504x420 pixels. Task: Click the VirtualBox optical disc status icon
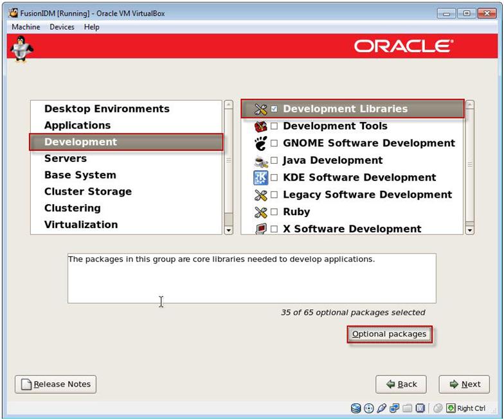[369, 408]
